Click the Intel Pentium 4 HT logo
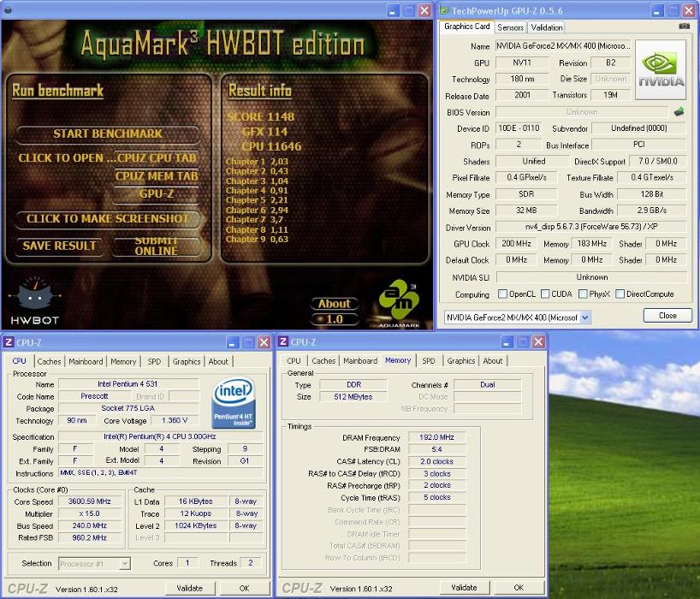Screen dimensions: 700x599 (x=234, y=404)
